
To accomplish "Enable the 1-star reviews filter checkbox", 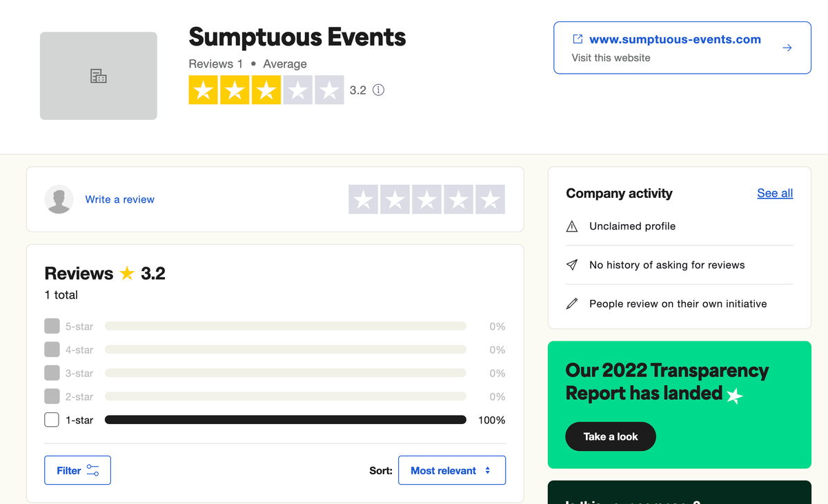I will pyautogui.click(x=51, y=419).
